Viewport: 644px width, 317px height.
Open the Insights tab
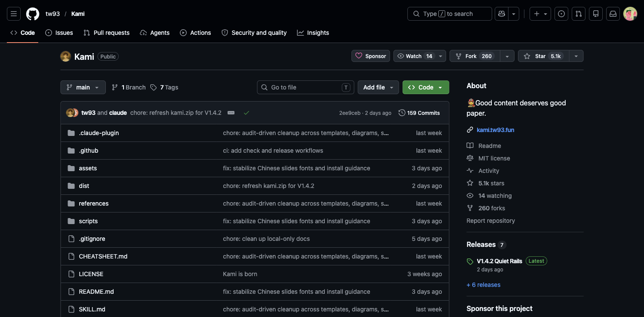click(313, 33)
